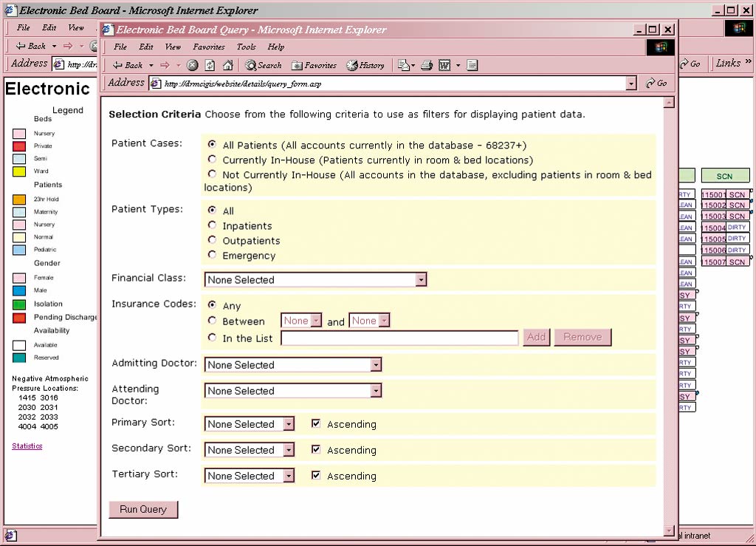Open File menu in Bed Board window
The width and height of the screenshot is (756, 546).
[23, 27]
